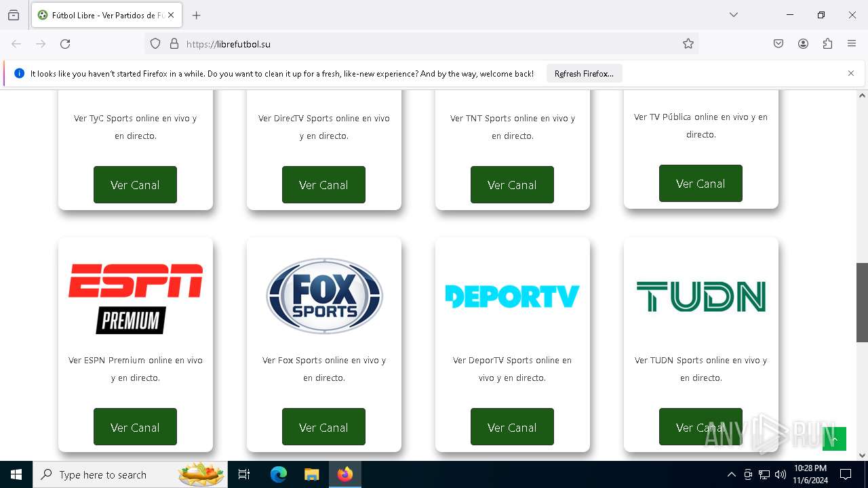Click 'Ver Fox Sports online en vivo' text
This screenshot has width=868, height=488.
click(324, 361)
